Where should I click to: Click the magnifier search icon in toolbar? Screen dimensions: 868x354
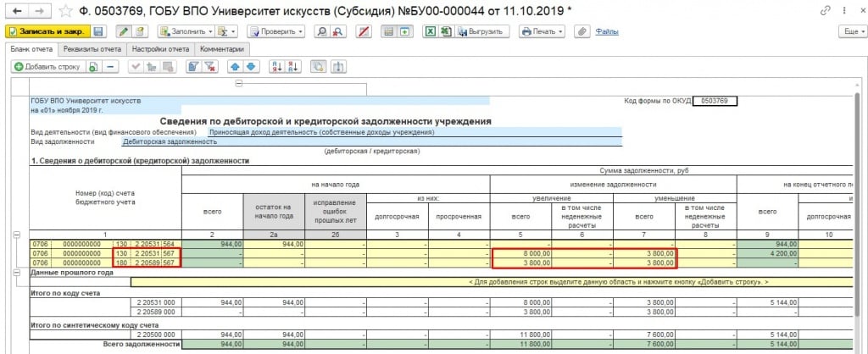pyautogui.click(x=321, y=31)
